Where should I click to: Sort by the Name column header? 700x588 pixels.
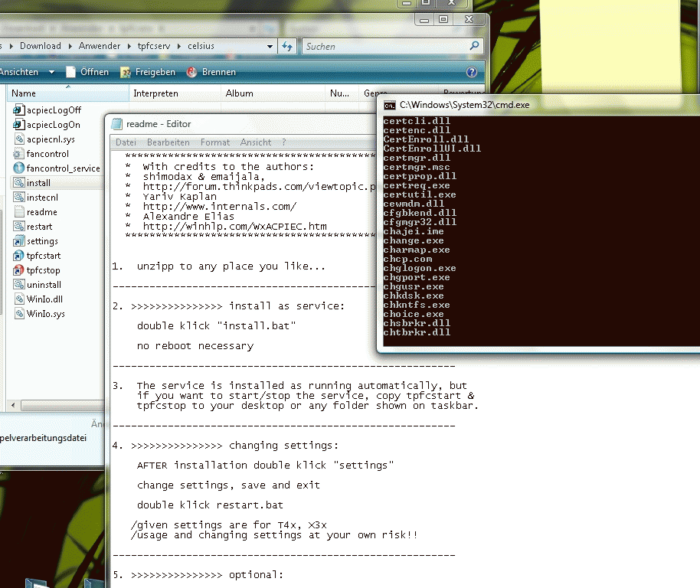68,93
